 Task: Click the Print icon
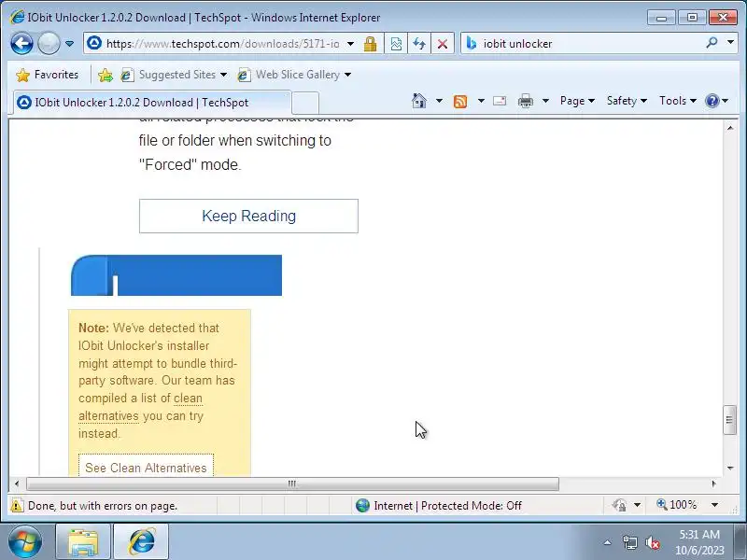(526, 101)
